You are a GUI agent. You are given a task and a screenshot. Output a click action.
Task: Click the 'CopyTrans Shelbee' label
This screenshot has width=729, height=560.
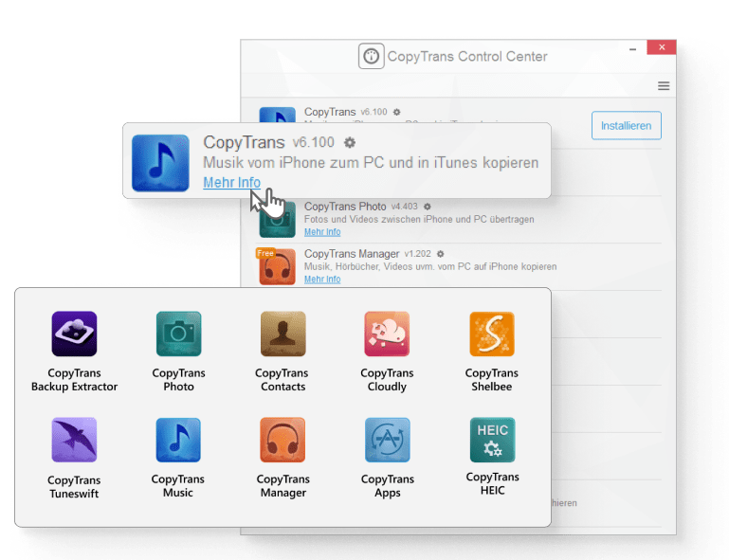[x=492, y=380]
